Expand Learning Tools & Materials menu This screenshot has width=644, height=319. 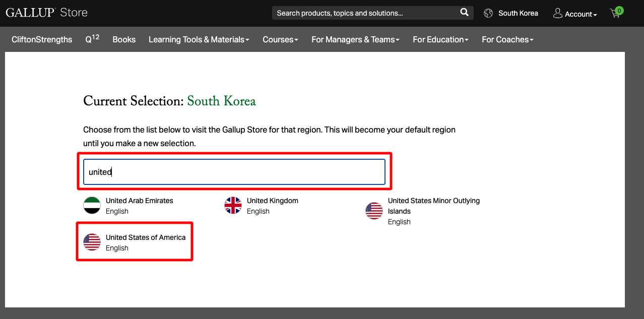pos(199,39)
